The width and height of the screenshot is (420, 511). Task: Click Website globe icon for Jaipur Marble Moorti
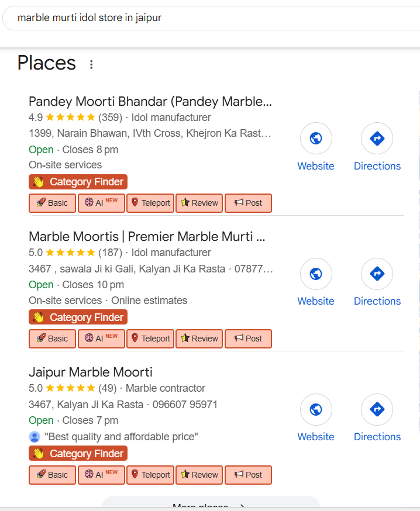tap(316, 409)
